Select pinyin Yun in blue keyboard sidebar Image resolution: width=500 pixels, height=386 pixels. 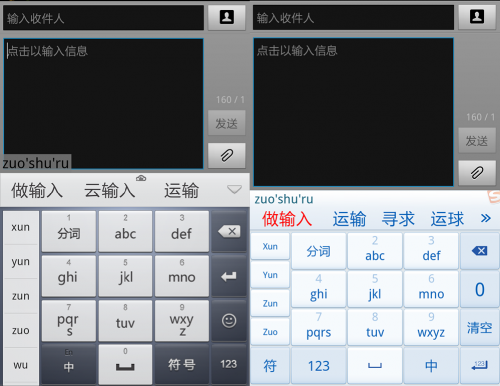point(270,275)
